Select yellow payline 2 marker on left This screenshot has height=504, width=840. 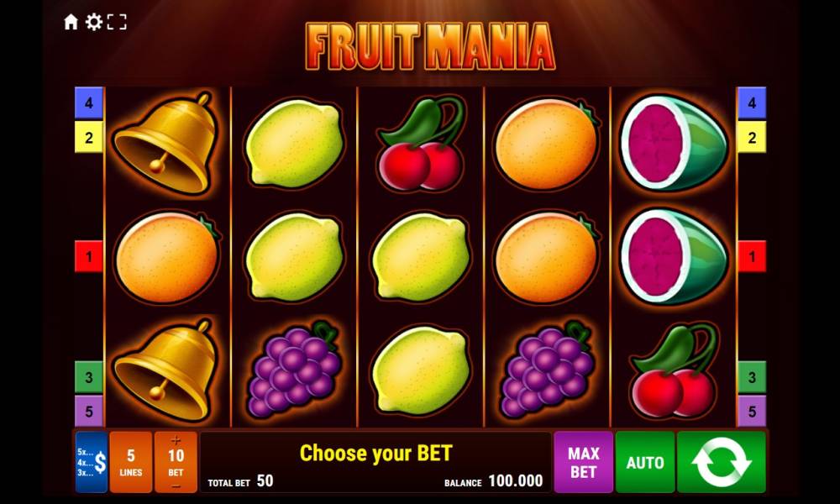click(x=88, y=137)
